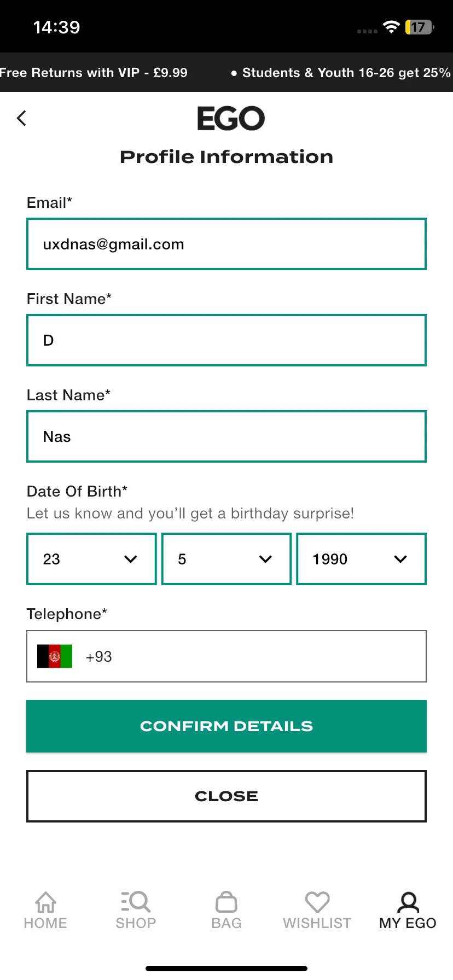Screen dimensions: 453x980
Task: Tap the Wi-Fi status icon
Action: 391,27
